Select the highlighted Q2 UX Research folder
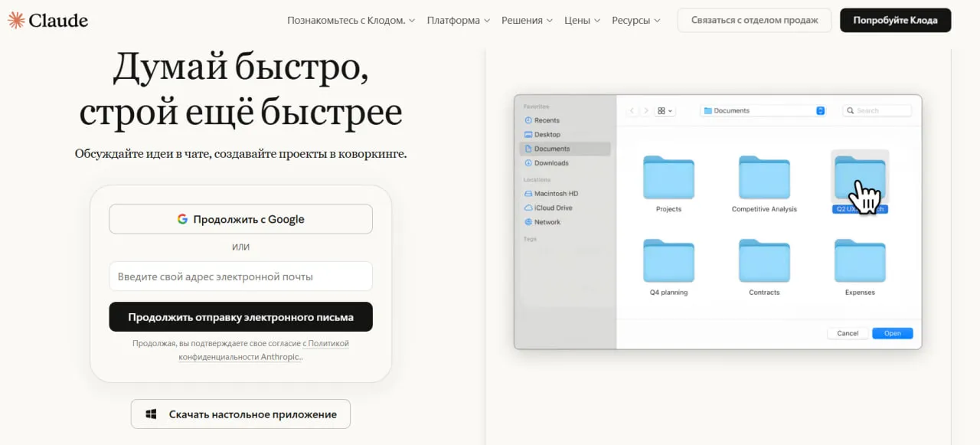 click(x=860, y=182)
